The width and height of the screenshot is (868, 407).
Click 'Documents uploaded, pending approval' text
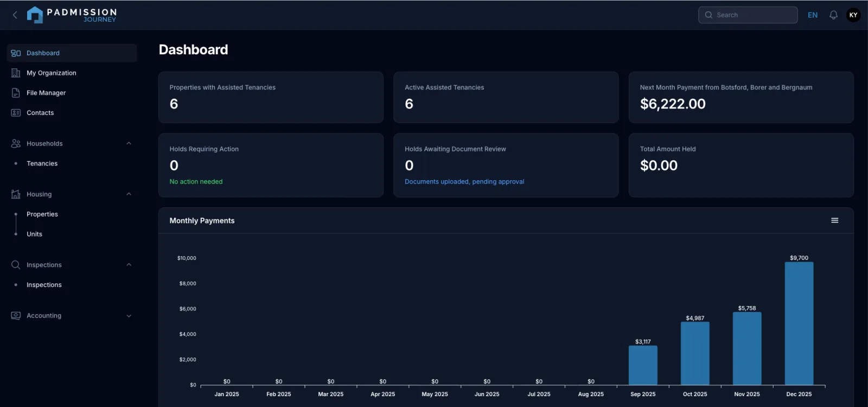(464, 182)
